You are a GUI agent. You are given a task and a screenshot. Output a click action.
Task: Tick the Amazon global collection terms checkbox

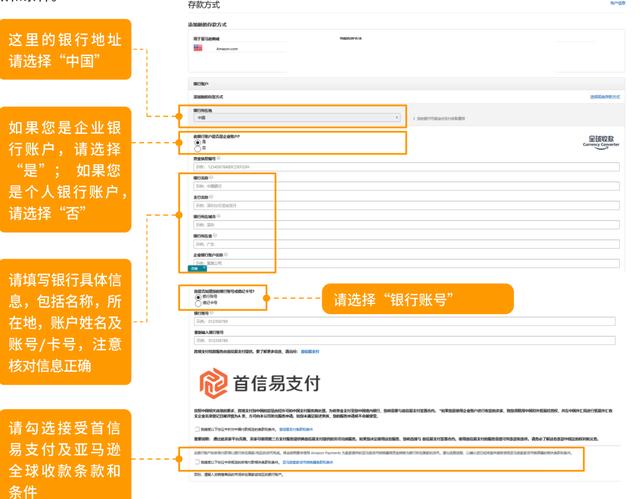[197, 462]
